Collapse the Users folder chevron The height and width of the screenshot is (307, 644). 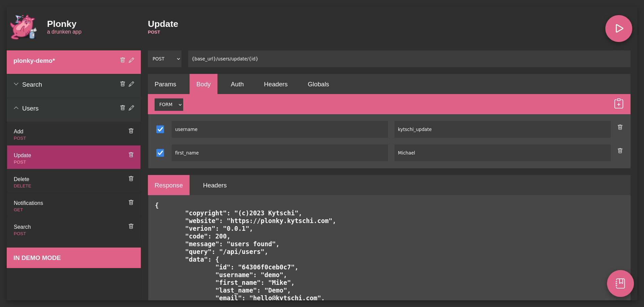click(x=16, y=108)
